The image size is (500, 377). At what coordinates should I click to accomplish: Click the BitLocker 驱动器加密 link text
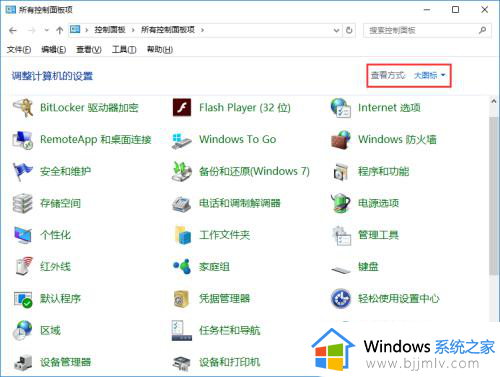(89, 108)
